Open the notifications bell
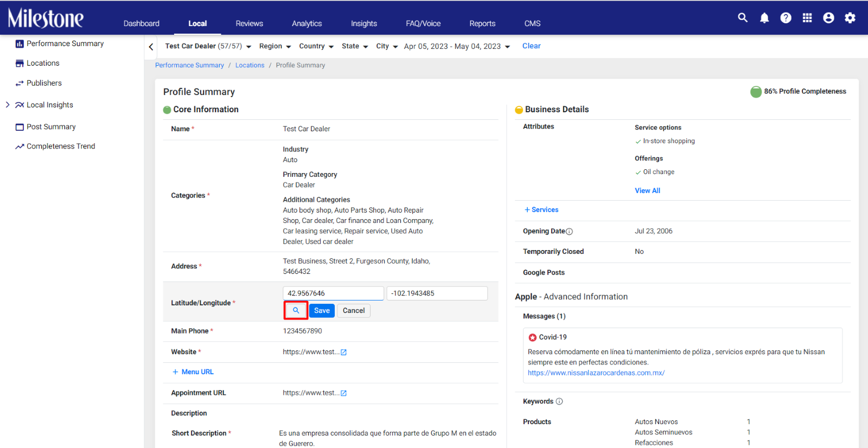The image size is (868, 448). click(x=764, y=18)
